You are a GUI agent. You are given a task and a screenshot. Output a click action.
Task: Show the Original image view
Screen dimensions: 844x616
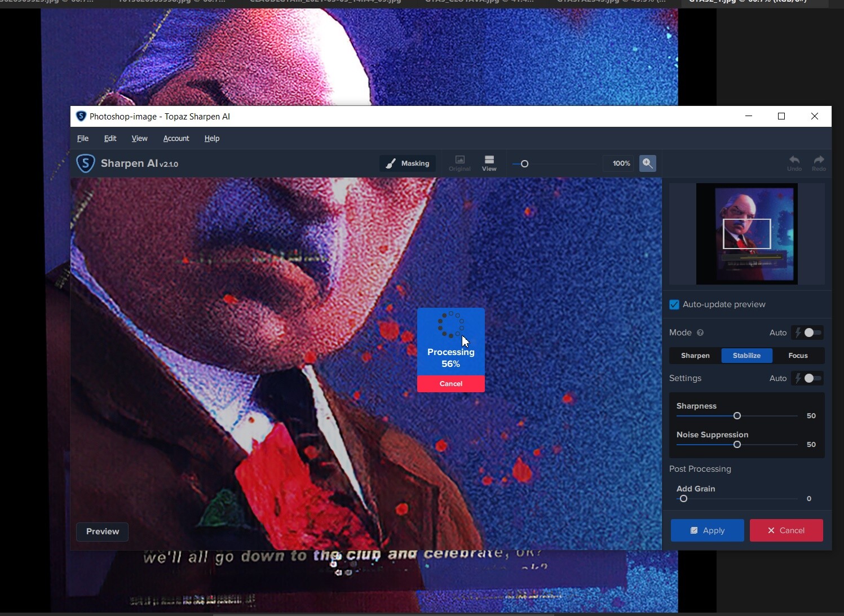pos(459,163)
